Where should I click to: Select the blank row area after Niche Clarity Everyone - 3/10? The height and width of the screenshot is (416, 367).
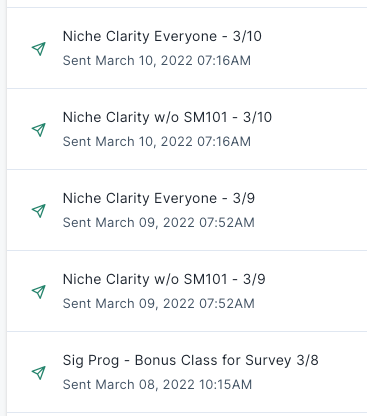[x=313, y=48]
